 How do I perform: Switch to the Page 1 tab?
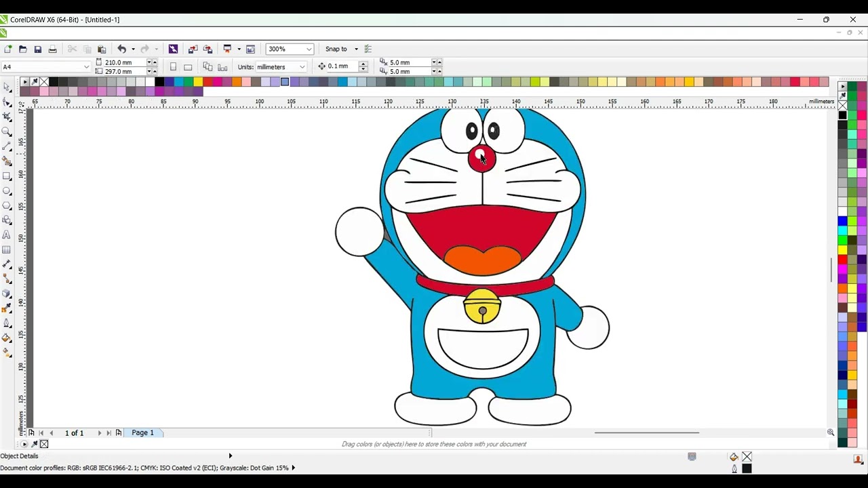pyautogui.click(x=142, y=432)
